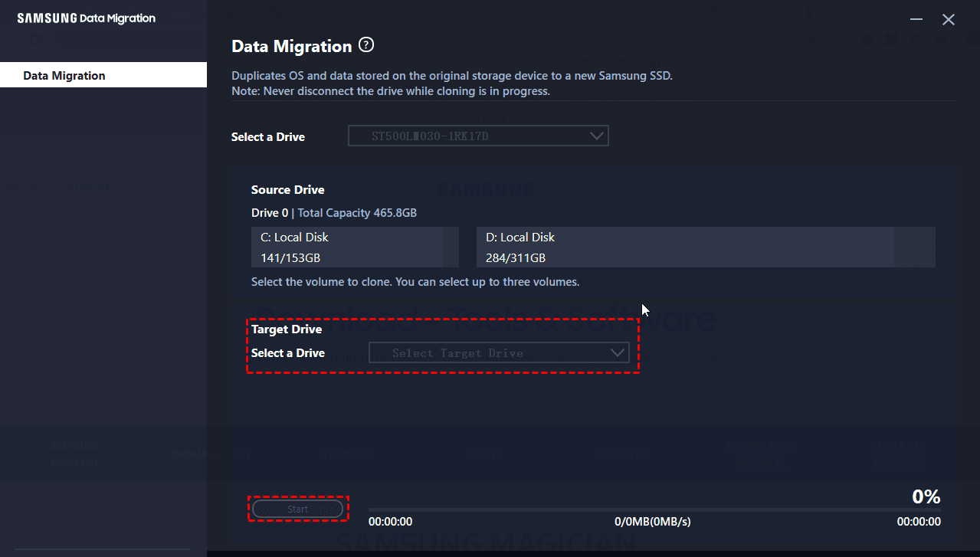The width and height of the screenshot is (980, 557).
Task: Minimize the Samsung Data Migration window
Action: 916,20
